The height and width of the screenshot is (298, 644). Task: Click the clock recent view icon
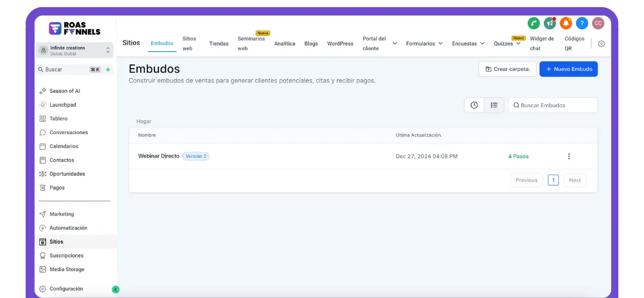(x=474, y=105)
